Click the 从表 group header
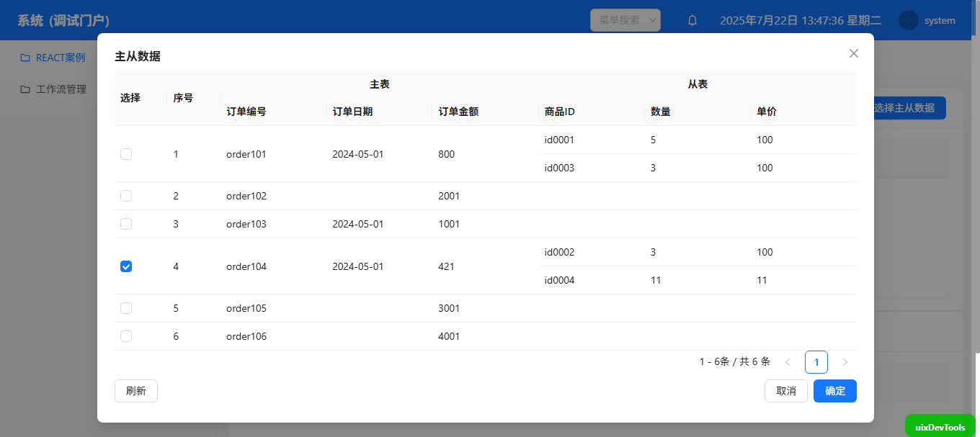Screen dimensions: 980x437 click(x=698, y=84)
